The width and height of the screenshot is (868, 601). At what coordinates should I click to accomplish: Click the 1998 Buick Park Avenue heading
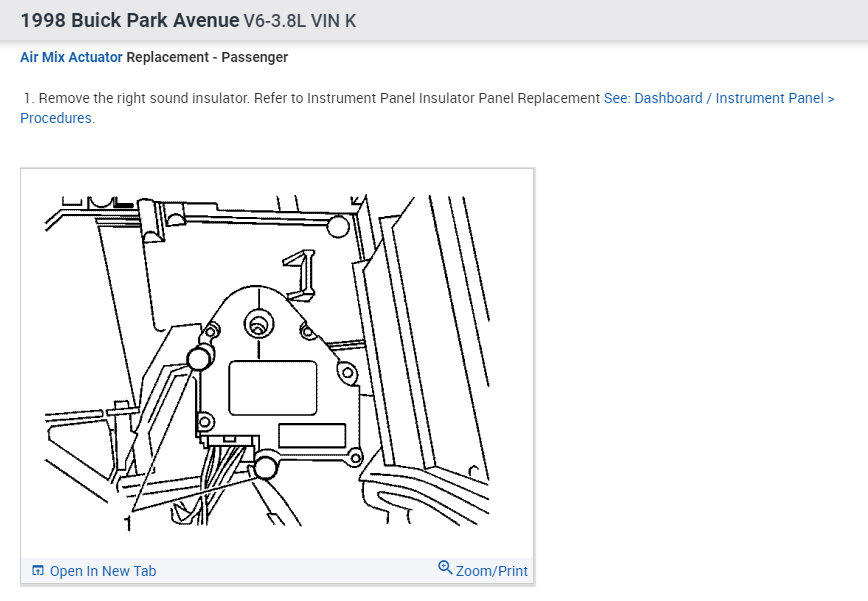point(130,20)
